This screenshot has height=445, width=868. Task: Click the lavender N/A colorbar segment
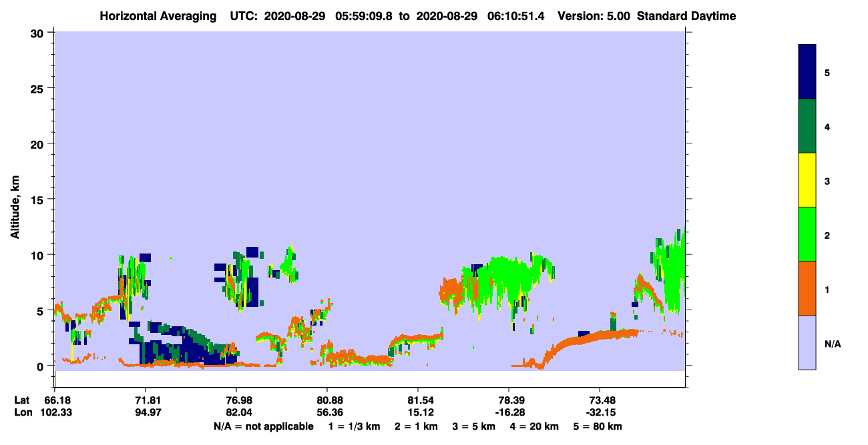(x=807, y=342)
